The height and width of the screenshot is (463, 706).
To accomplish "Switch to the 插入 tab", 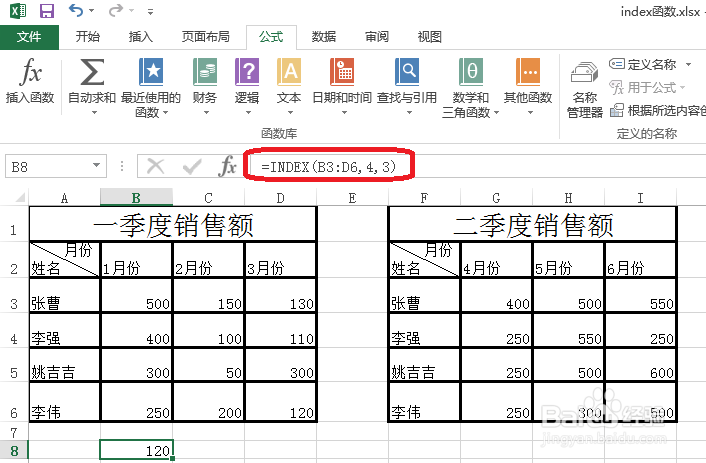I will click(141, 36).
